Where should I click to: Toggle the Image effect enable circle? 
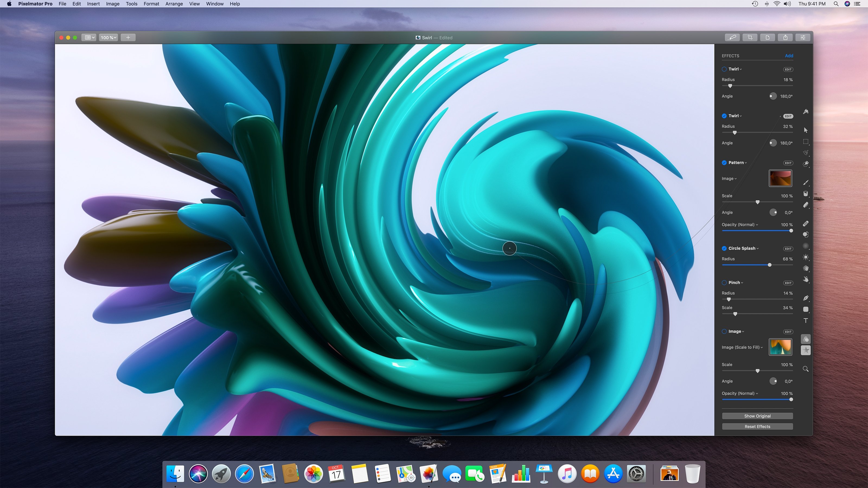(724, 331)
